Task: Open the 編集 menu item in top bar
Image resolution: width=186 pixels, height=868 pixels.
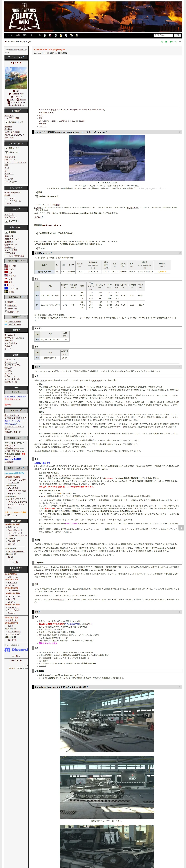Action: 25,35
